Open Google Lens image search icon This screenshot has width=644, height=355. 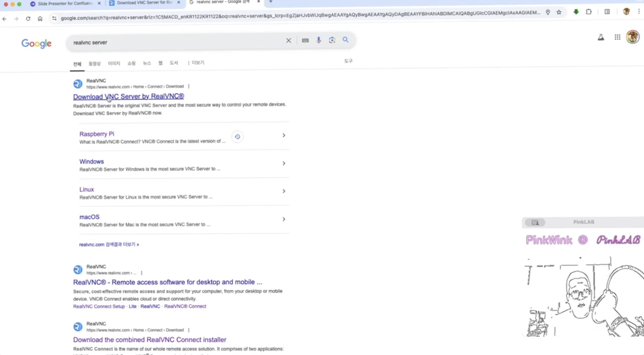click(x=332, y=40)
